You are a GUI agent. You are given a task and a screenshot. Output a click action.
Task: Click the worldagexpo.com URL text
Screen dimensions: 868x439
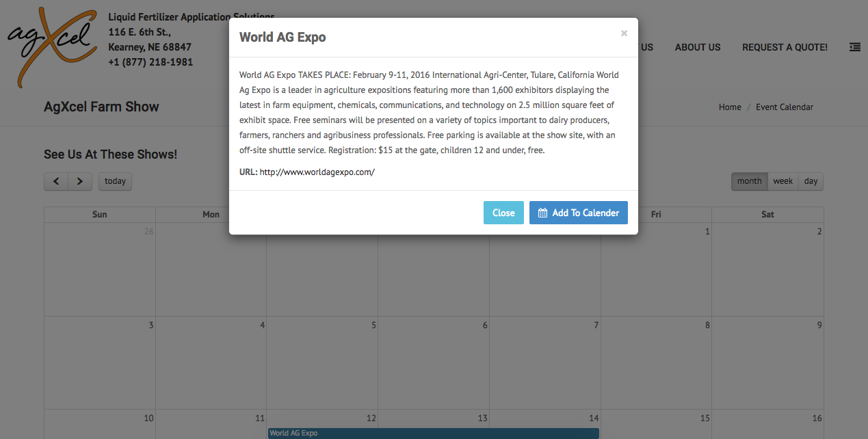[x=317, y=172]
